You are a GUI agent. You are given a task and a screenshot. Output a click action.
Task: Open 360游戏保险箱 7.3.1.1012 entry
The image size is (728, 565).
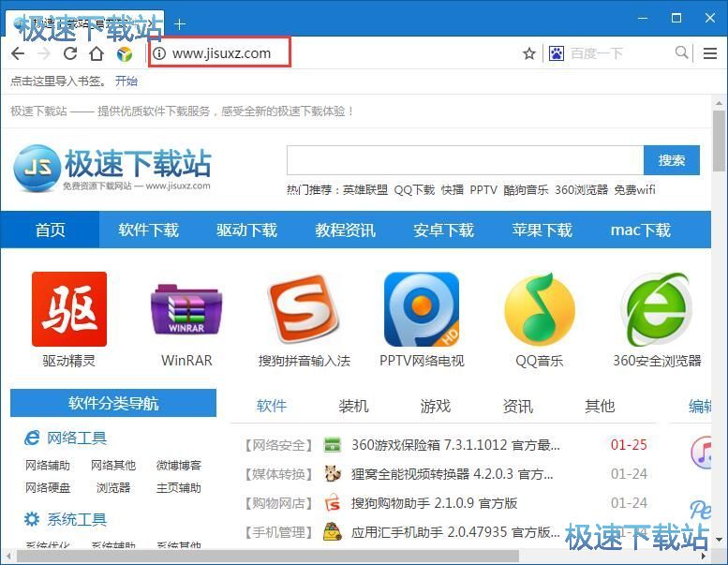pos(455,445)
